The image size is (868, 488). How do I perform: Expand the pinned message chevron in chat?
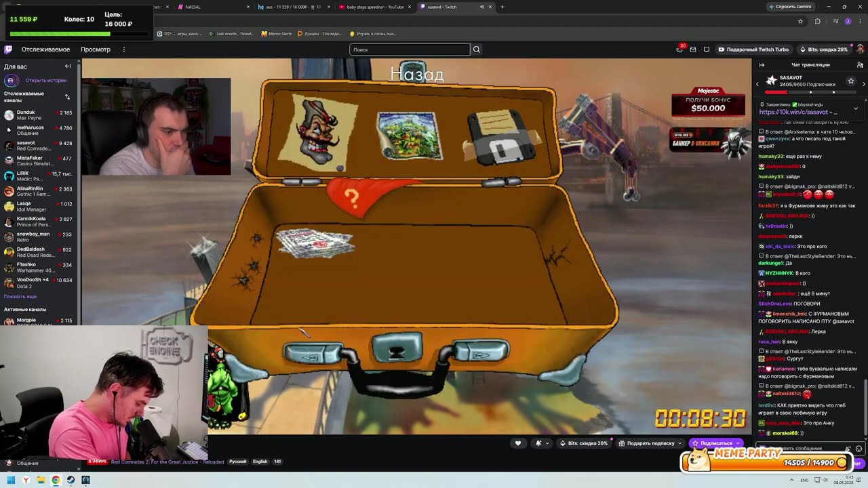tap(856, 108)
